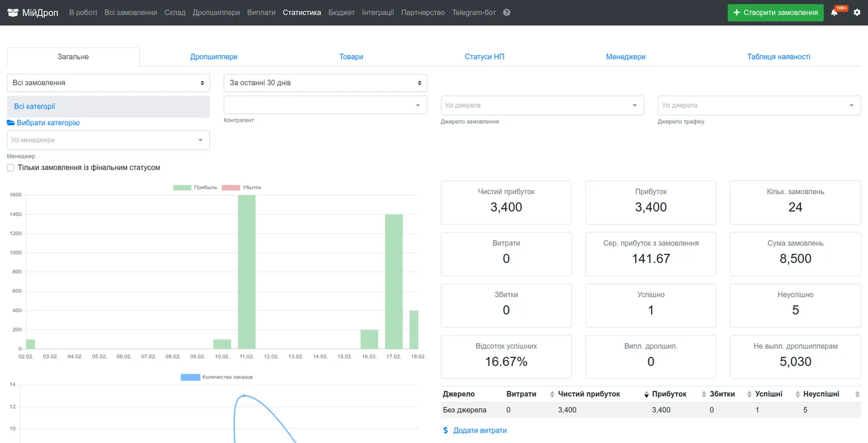868x443 pixels.
Task: Open the Всі замовлення dropdown
Action: click(x=108, y=83)
